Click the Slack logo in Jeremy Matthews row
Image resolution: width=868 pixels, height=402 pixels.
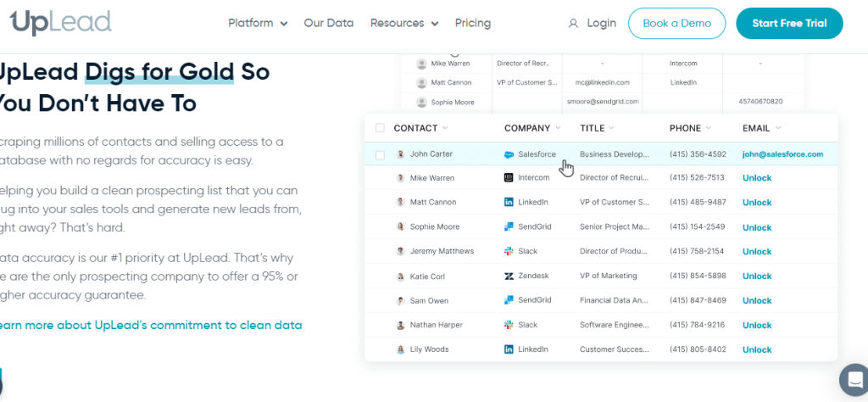tap(509, 251)
